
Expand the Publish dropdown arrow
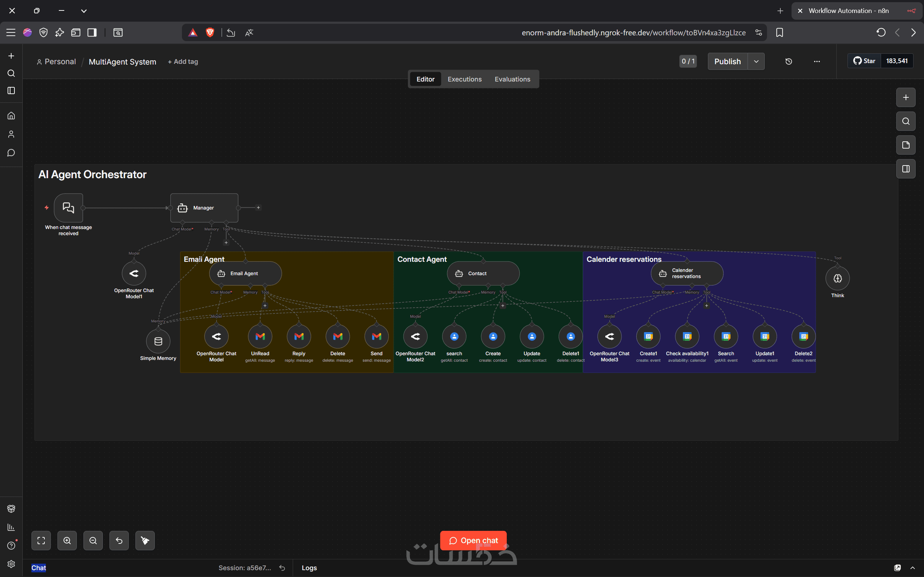click(x=756, y=61)
